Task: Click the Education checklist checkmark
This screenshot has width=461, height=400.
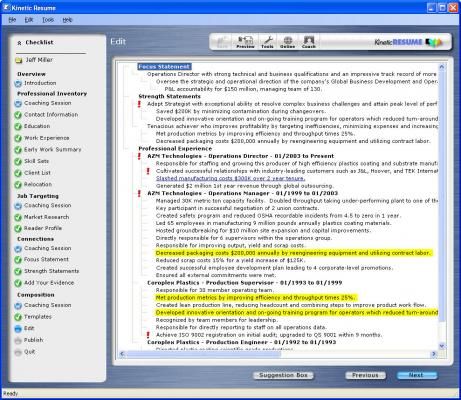Action: coord(18,127)
